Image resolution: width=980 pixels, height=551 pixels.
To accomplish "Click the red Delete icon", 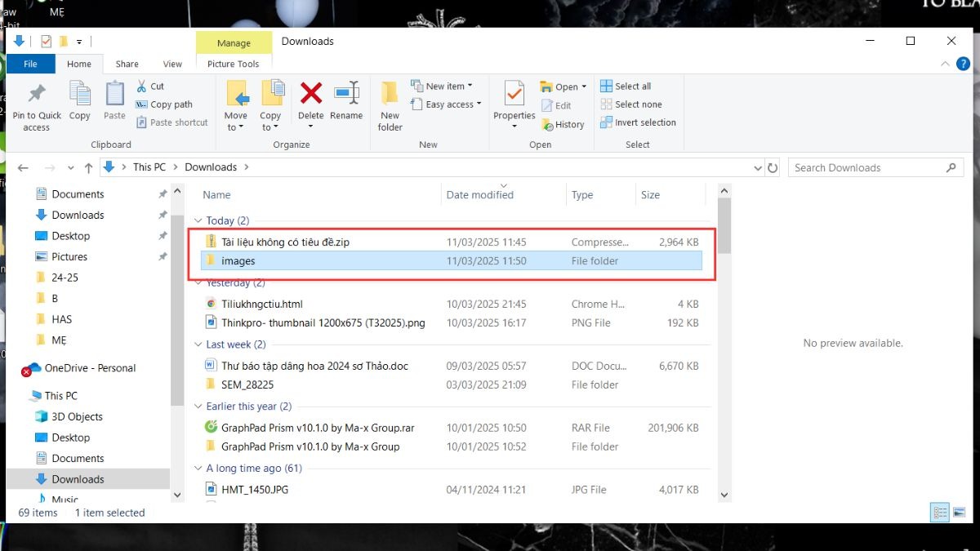I will click(x=310, y=93).
